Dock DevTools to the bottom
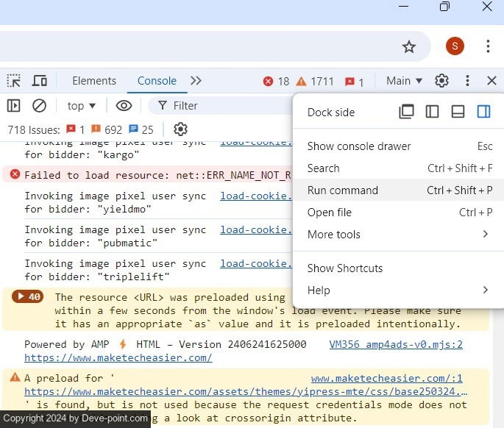Screen dimensions: 504x428 (458, 112)
